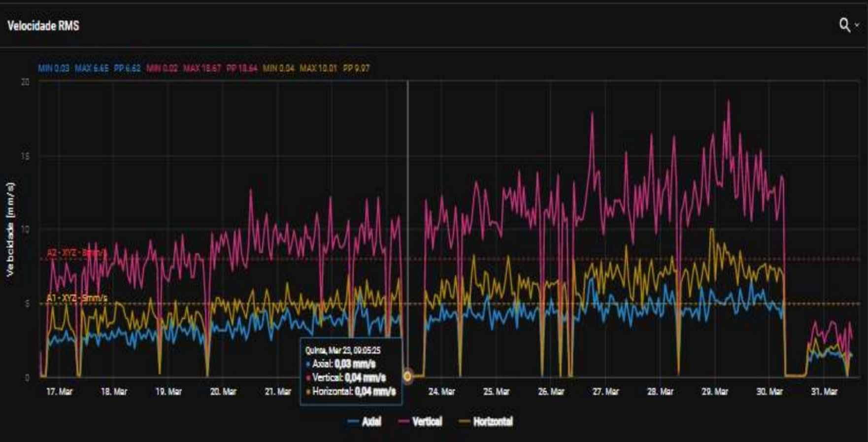The width and height of the screenshot is (868, 442).
Task: Click the '26. Mar' date label
Action: 551,392
